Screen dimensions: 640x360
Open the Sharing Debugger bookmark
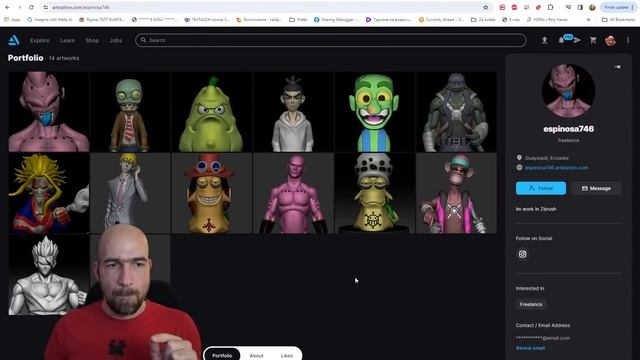337,20
